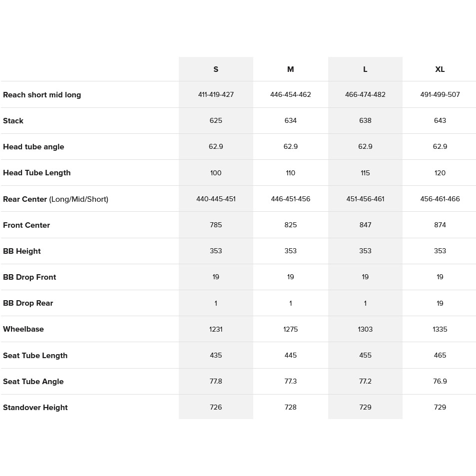Click the 491-499-507 reach value for XL
Screen dimensions: 476x476
point(440,94)
